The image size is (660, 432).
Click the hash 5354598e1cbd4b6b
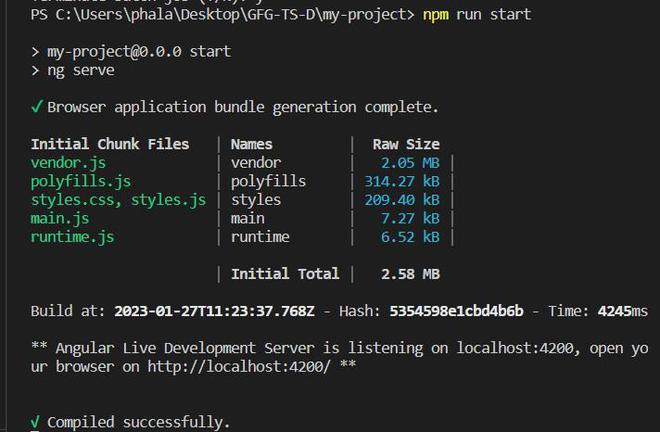point(456,311)
